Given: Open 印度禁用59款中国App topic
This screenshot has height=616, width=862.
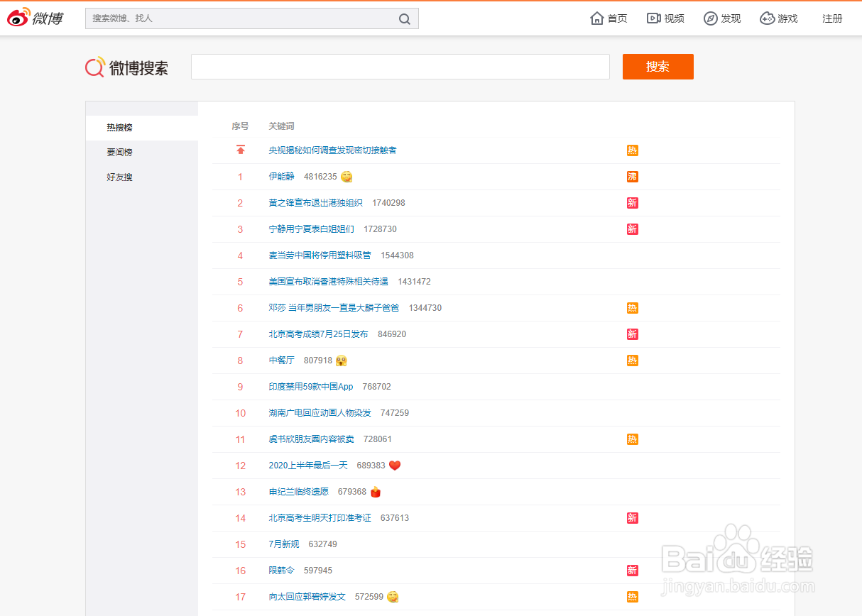Looking at the screenshot, I should click(x=311, y=387).
